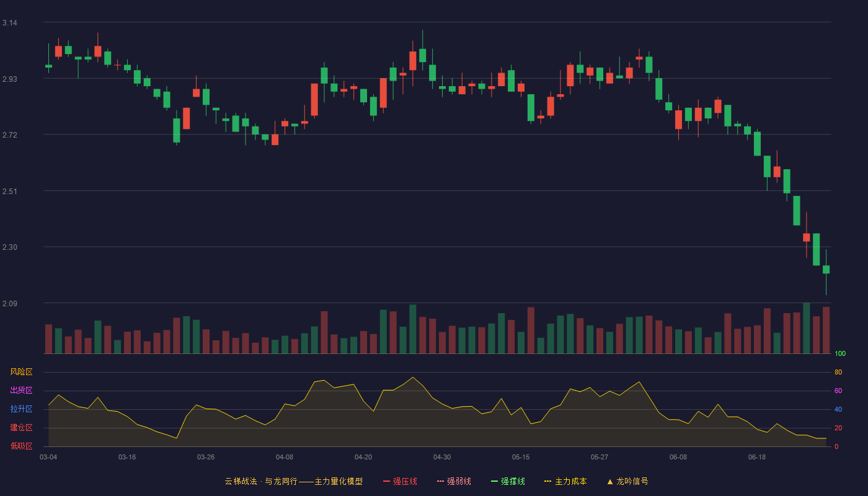
Task: Toggle the 主力成本 legend series
Action: [565, 481]
